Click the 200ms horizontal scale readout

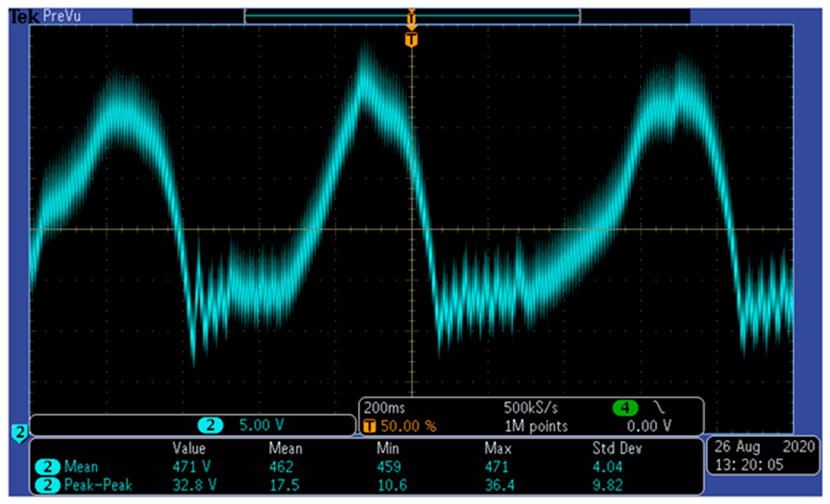(384, 408)
